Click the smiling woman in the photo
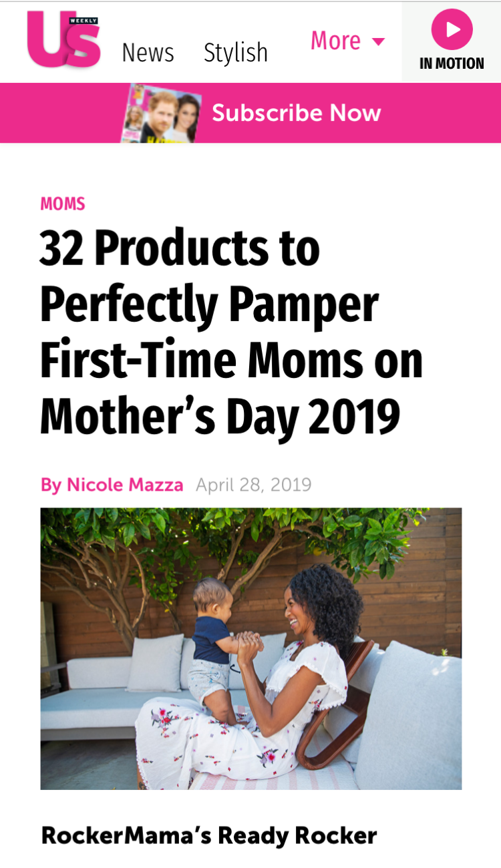The image size is (501, 868). point(314,621)
